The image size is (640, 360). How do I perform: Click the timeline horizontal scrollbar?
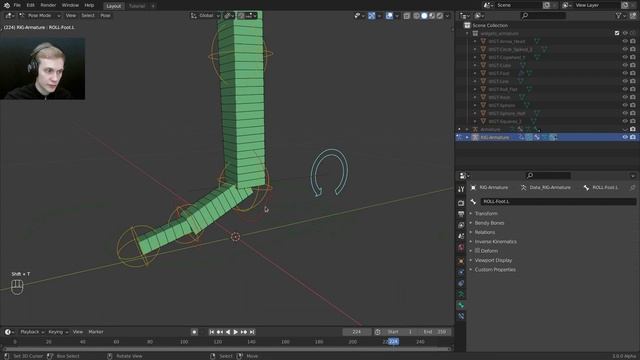coord(227,349)
